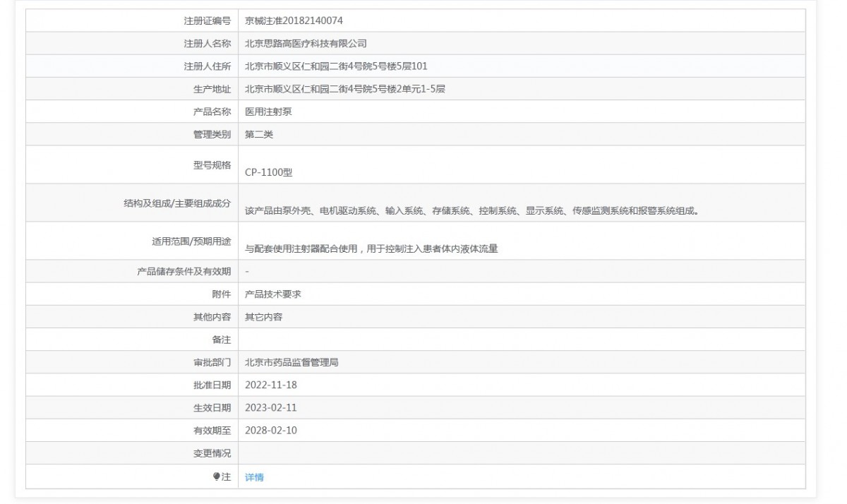Select approval date 2022-11-18

(x=271, y=385)
